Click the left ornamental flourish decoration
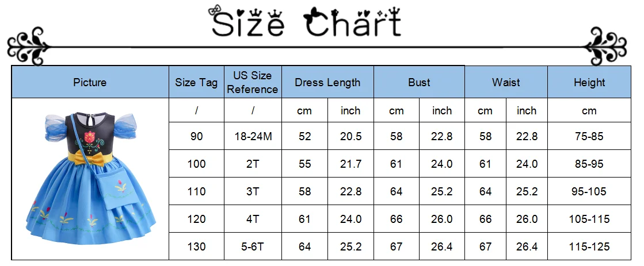 tap(29, 47)
